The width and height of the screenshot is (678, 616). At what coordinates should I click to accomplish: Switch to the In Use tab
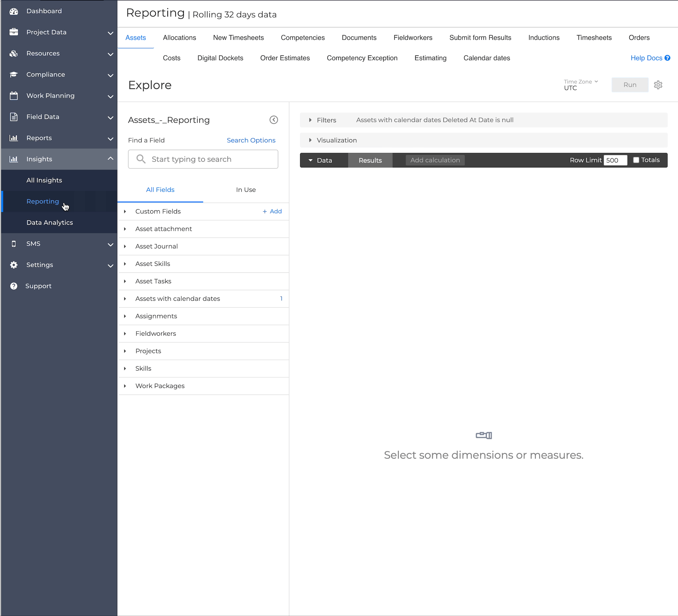pos(246,190)
